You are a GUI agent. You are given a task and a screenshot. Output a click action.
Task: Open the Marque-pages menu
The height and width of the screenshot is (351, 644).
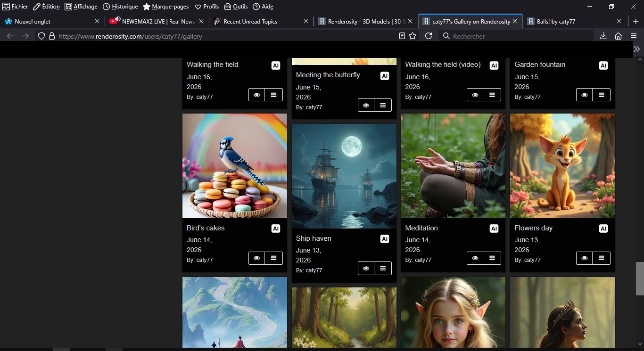pyautogui.click(x=166, y=7)
